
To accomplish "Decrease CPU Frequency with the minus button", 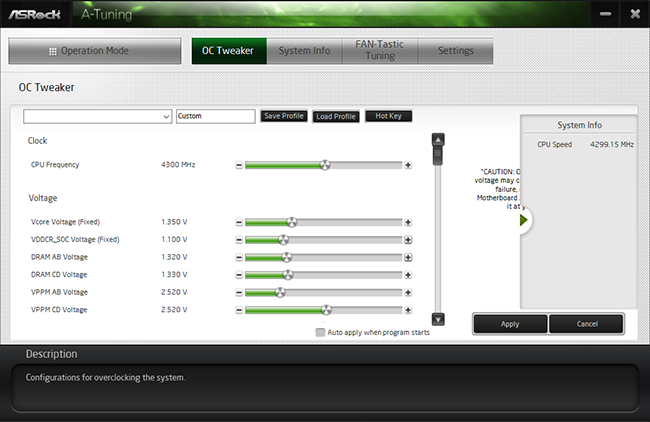I will click(239, 165).
